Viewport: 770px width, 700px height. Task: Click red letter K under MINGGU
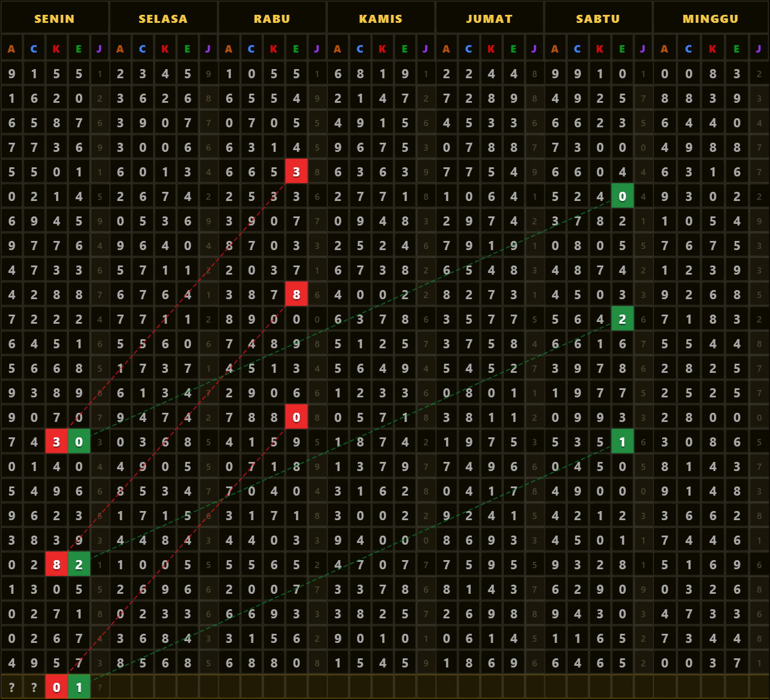(x=713, y=49)
